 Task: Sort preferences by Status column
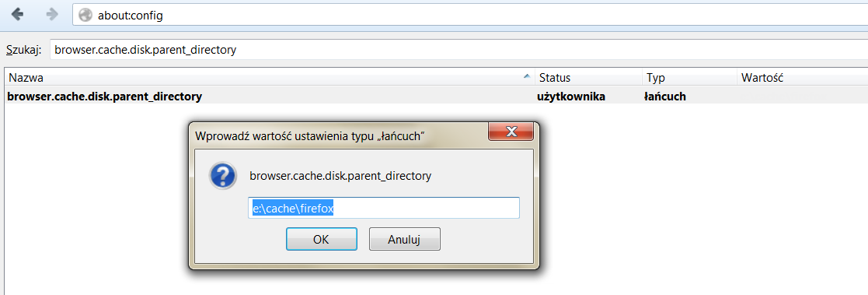pyautogui.click(x=589, y=78)
